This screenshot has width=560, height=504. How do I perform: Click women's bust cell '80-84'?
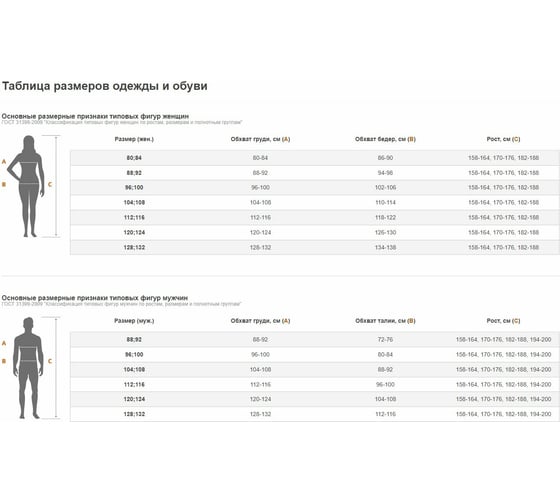260,158
